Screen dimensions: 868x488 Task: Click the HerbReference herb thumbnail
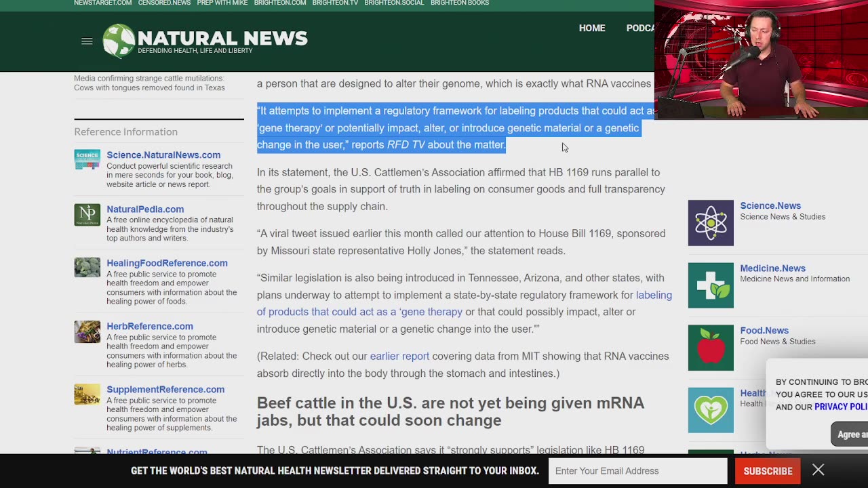(87, 331)
